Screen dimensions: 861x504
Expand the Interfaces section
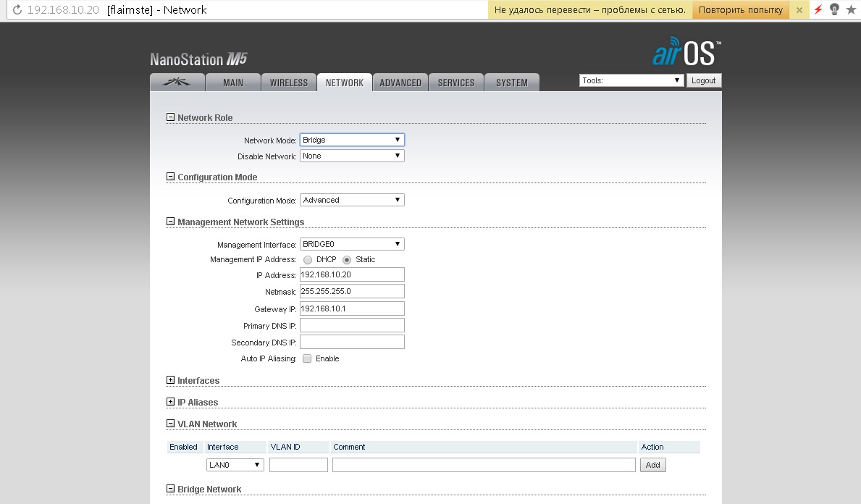(171, 380)
